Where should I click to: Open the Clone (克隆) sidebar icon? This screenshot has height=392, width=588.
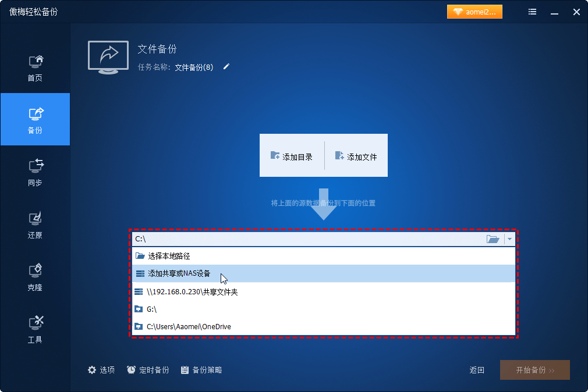[x=35, y=277]
